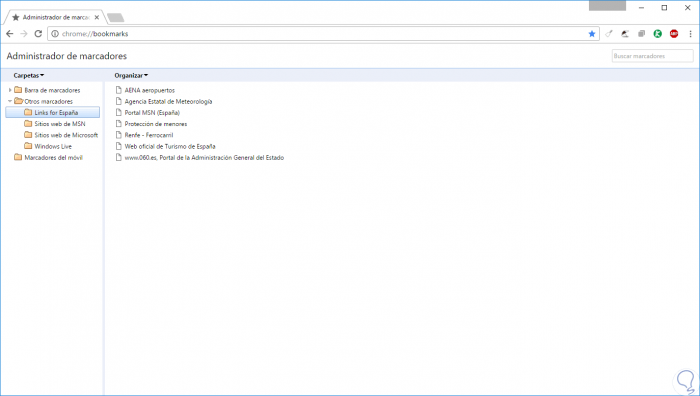
Task: Click the green K extension icon
Action: tap(658, 34)
